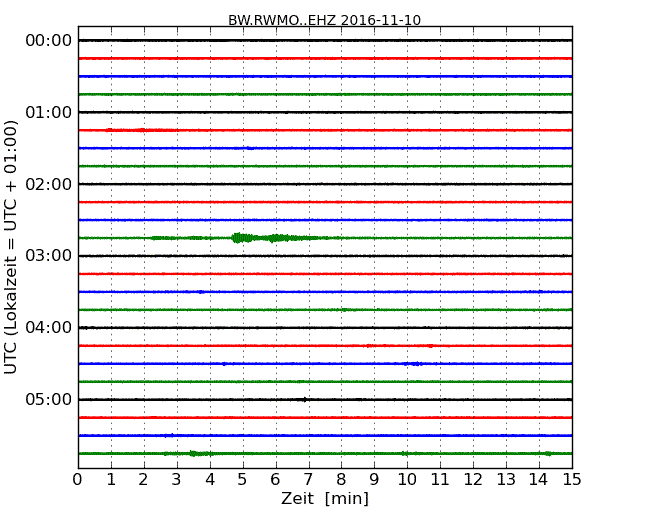
Task: Click the 03:00 time label
Action: 49,255
